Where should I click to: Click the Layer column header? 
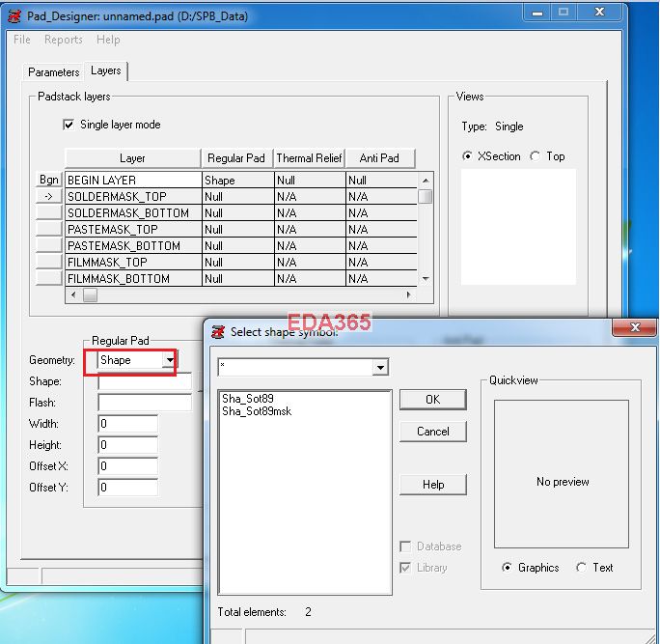(132, 158)
